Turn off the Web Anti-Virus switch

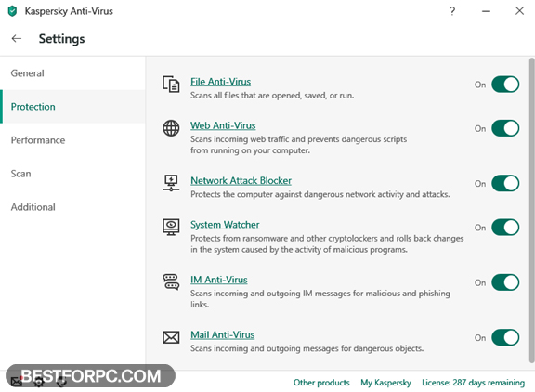click(x=505, y=128)
